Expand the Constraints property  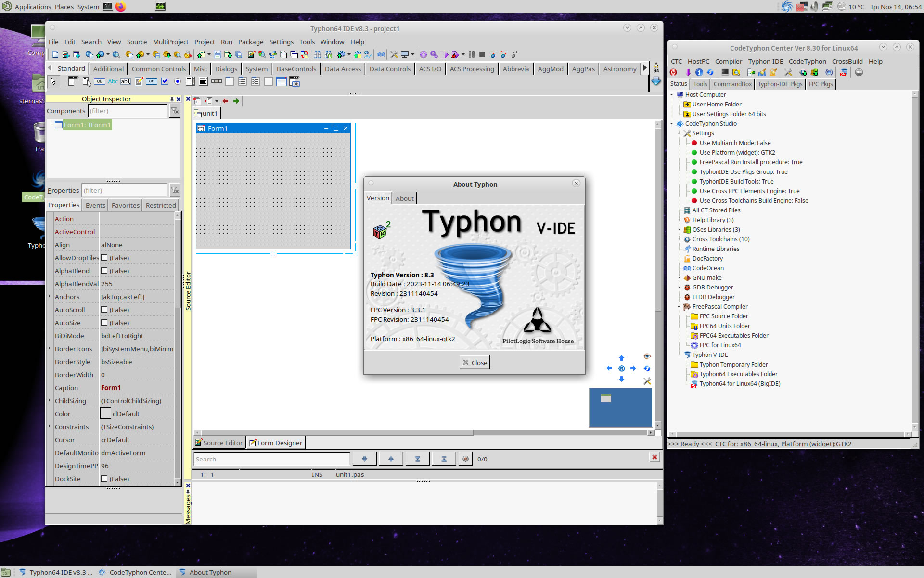50,427
